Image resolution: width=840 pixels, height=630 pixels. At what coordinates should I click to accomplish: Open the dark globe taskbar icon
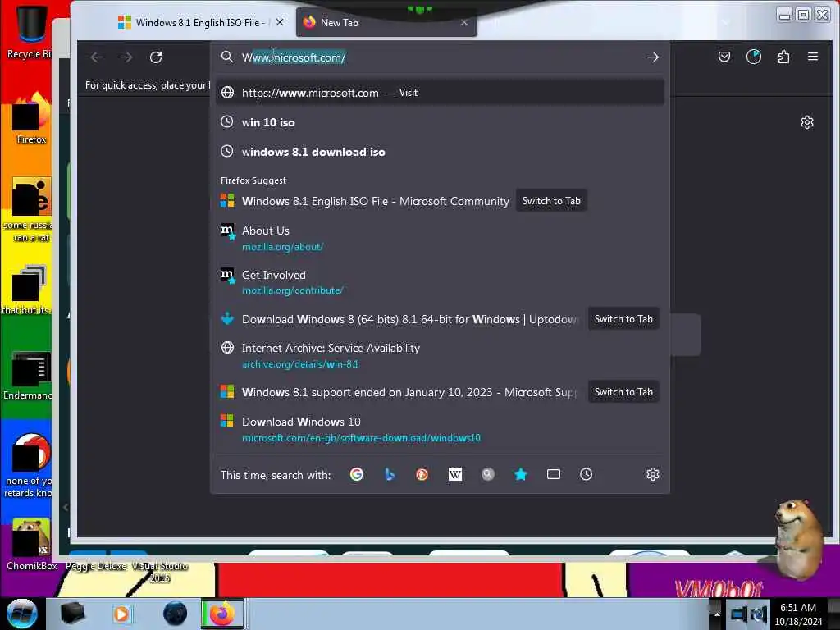point(175,614)
